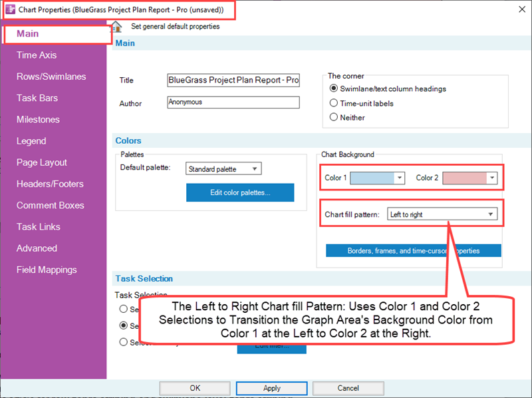The width and height of the screenshot is (532, 398).
Task: Open the Task Bars tab
Action: coord(37,98)
